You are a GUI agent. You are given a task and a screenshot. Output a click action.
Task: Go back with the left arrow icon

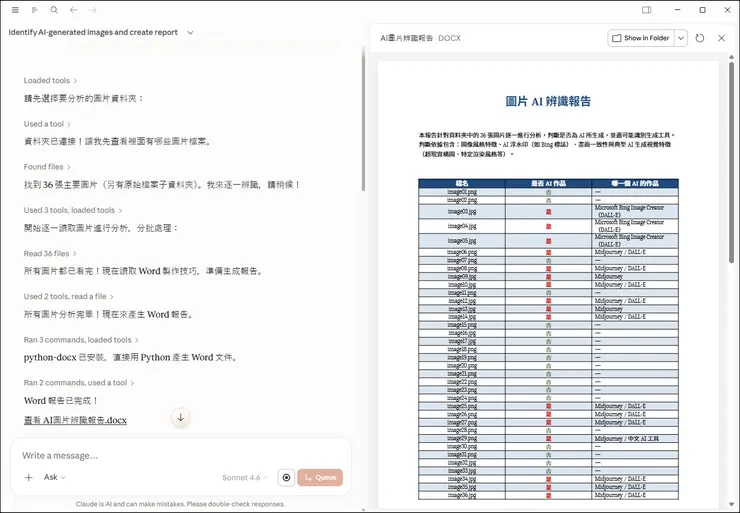click(74, 10)
